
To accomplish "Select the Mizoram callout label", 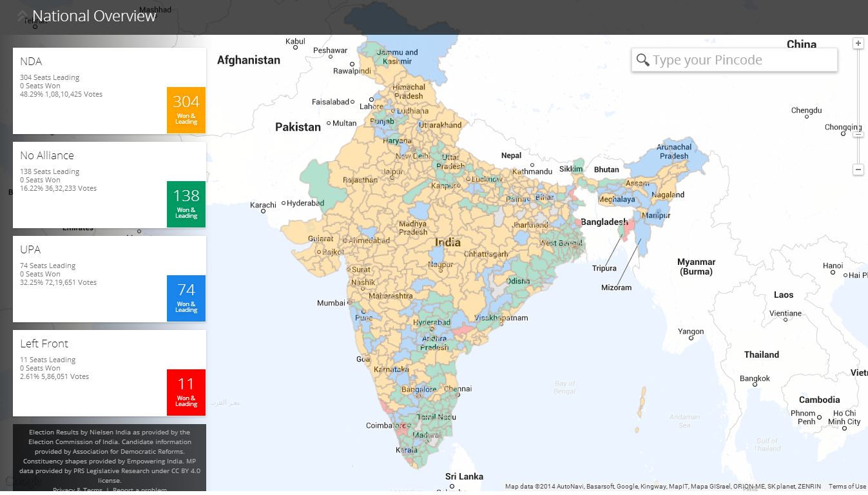I will coord(617,287).
